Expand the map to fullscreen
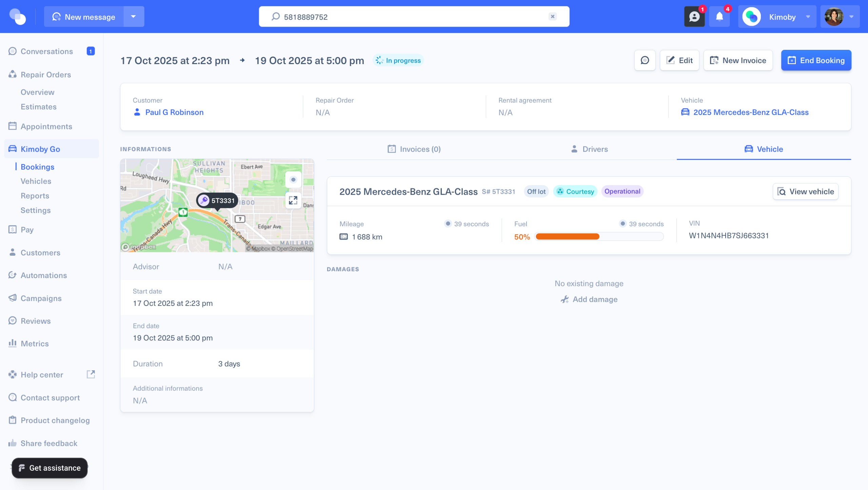The image size is (868, 490). (293, 200)
